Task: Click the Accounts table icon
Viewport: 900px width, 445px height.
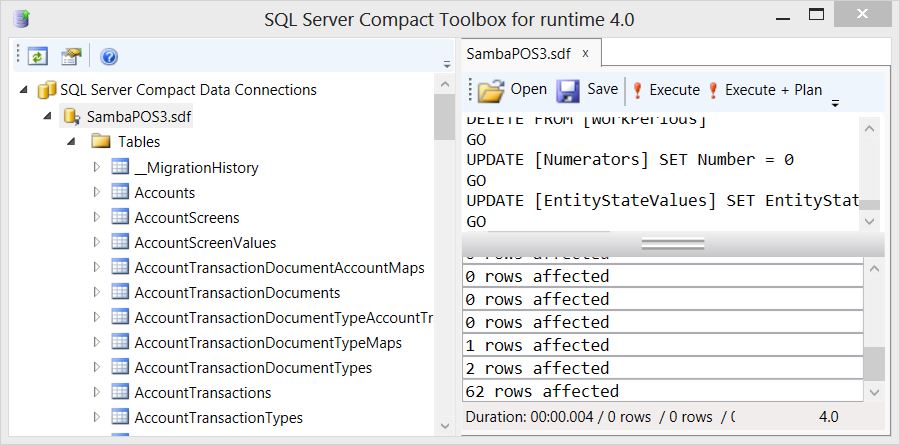Action: click(120, 192)
